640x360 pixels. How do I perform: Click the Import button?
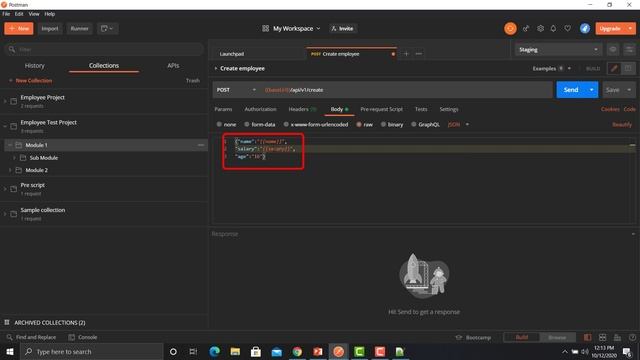click(50, 29)
